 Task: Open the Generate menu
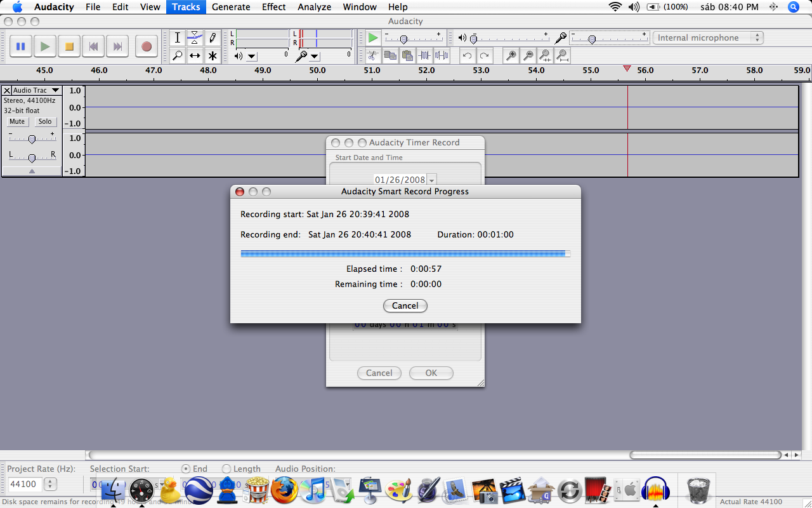coord(230,7)
